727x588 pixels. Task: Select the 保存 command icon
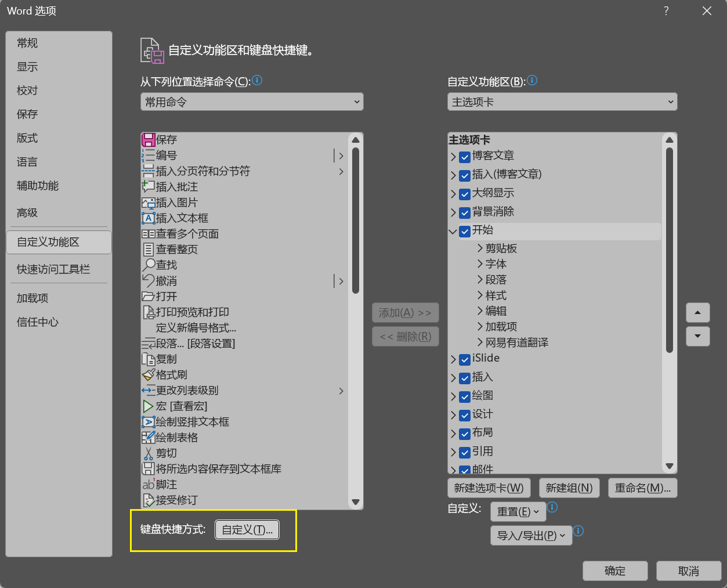coord(149,140)
